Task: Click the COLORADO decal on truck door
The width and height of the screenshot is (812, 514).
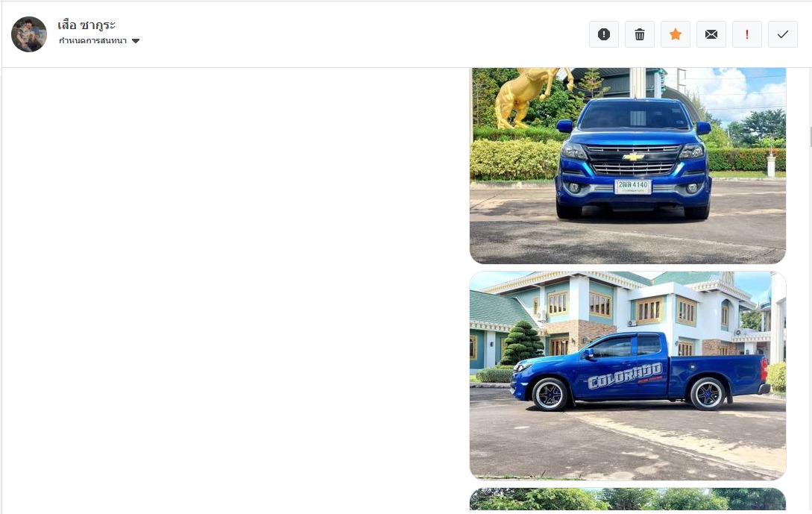Action: click(x=625, y=376)
